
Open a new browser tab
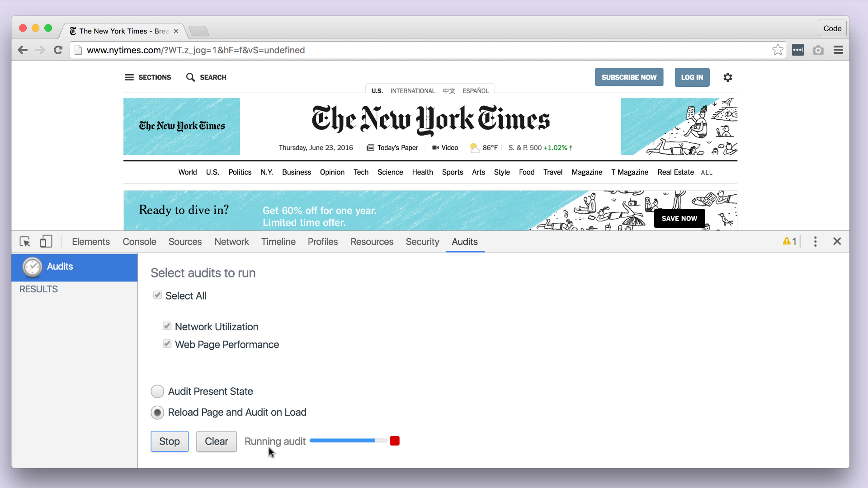coord(198,31)
